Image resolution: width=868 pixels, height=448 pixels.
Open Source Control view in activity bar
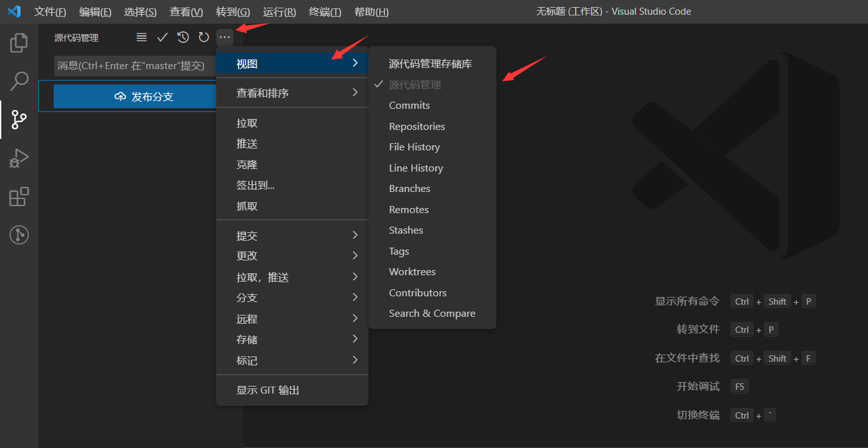coord(19,120)
